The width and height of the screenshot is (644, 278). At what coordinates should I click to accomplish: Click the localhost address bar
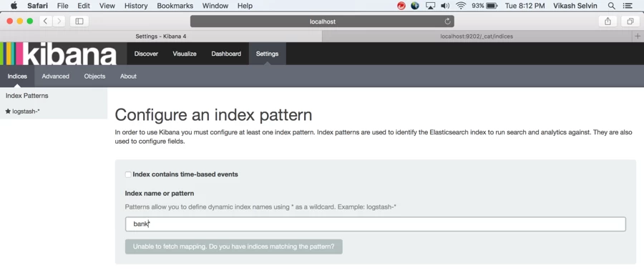coord(323,21)
